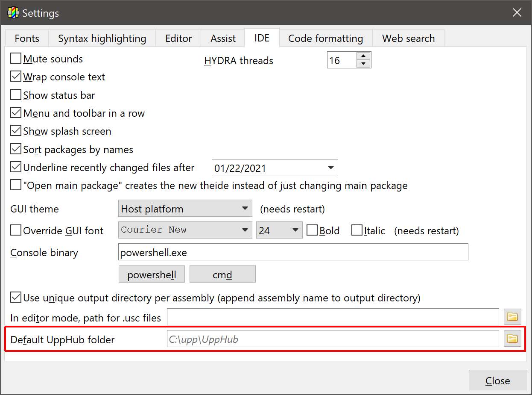The width and height of the screenshot is (532, 395).
Task: Click folder icon for Default UppHub folder
Action: click(x=512, y=339)
